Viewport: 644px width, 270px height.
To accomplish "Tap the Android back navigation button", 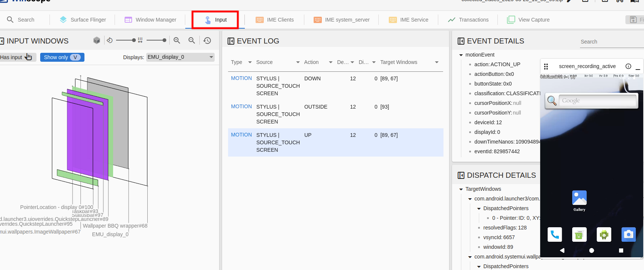I will click(562, 250).
